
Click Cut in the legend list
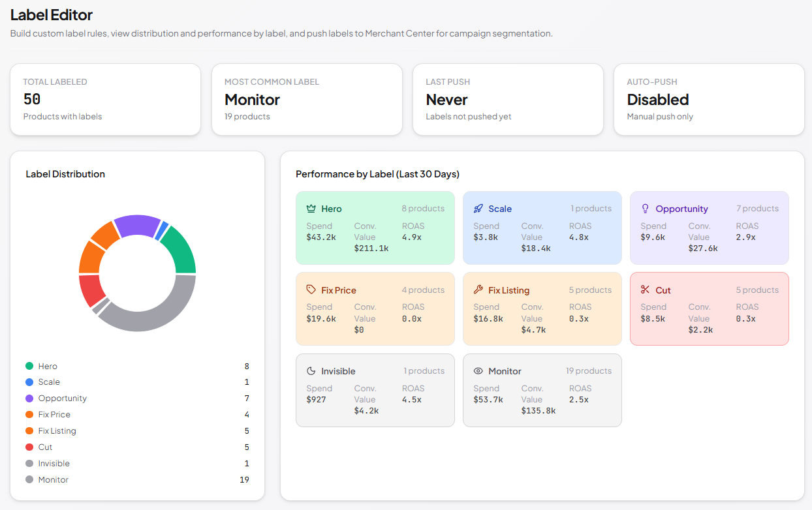coord(45,447)
